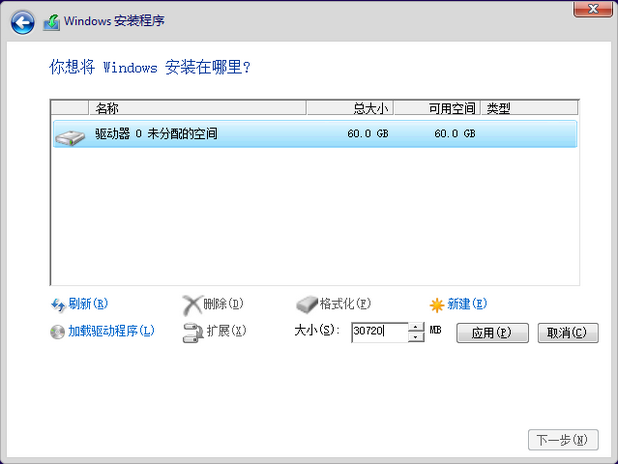
Task: Click the 60.0 GB total size cell
Action: 368,134
